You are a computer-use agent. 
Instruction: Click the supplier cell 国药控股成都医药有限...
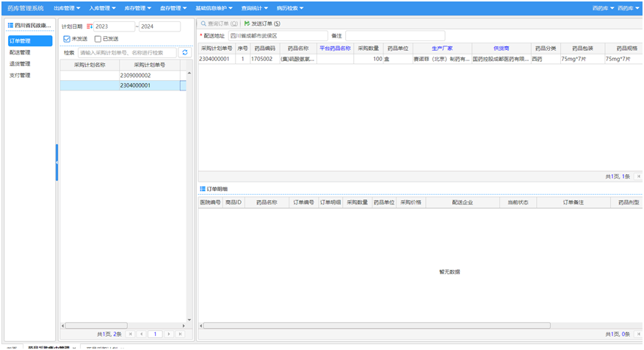(501, 60)
